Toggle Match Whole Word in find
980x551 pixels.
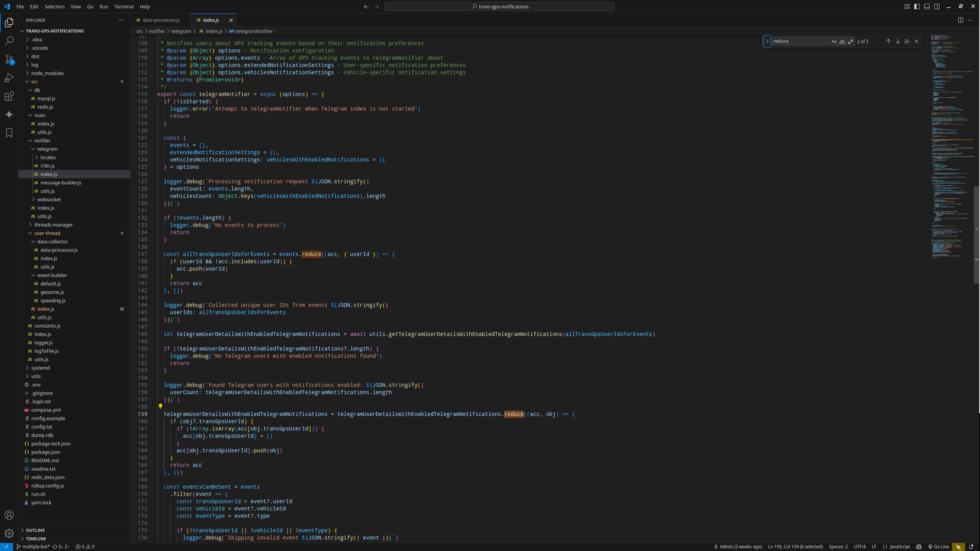(842, 41)
